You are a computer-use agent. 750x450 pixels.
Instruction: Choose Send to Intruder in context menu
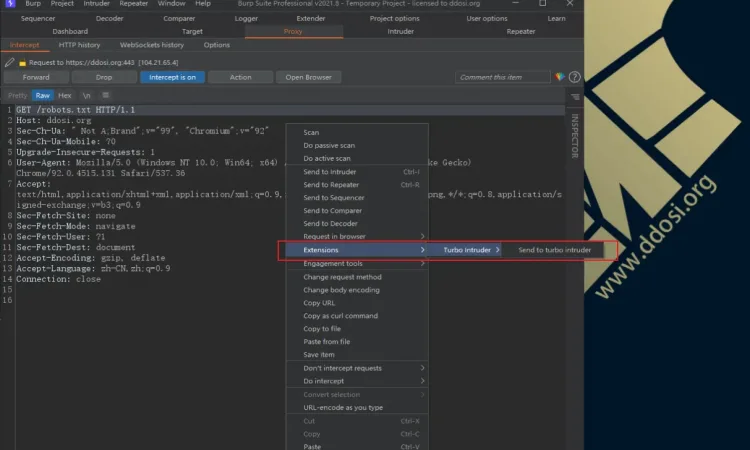coord(357,172)
